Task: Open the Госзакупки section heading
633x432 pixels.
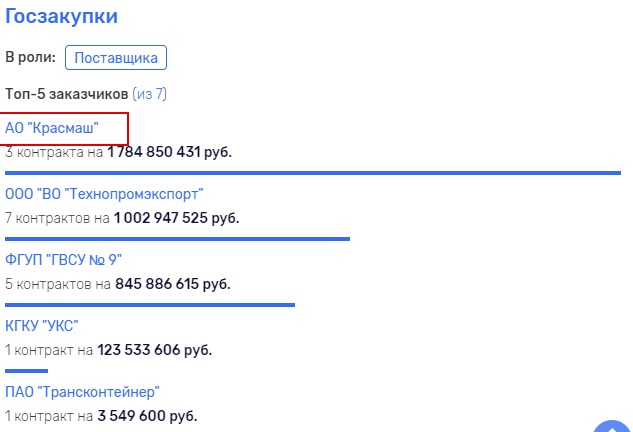Action: (61, 17)
